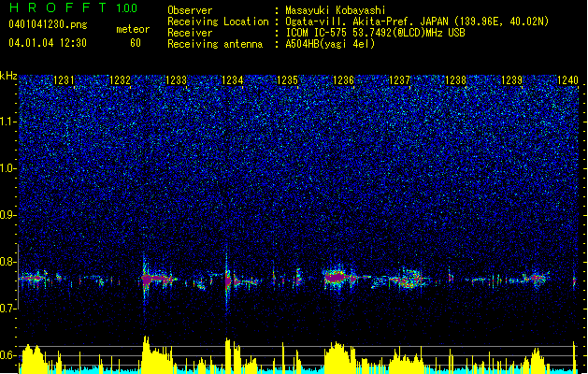
Task: Click the 1237 time marker
Action: 400,79
